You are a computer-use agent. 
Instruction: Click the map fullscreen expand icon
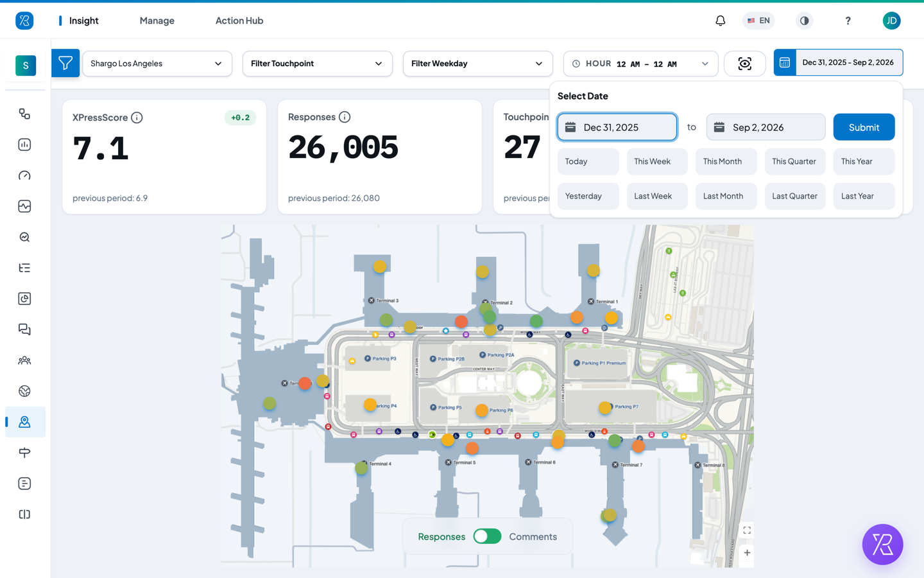click(x=747, y=530)
